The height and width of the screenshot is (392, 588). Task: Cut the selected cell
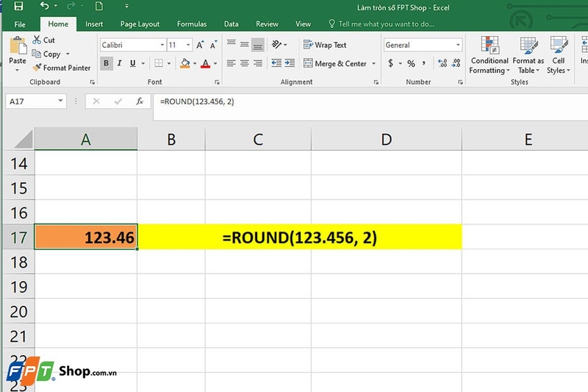pyautogui.click(x=44, y=40)
